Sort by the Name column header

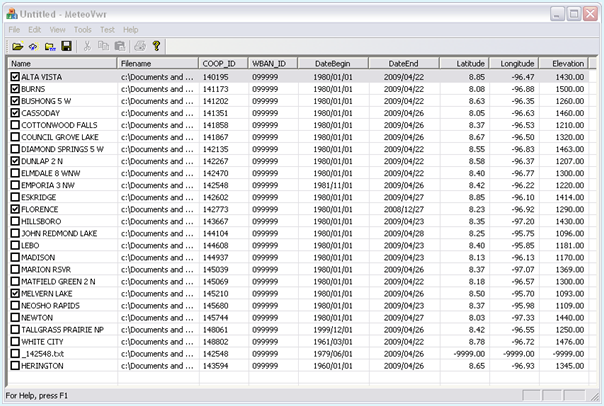pos(62,64)
